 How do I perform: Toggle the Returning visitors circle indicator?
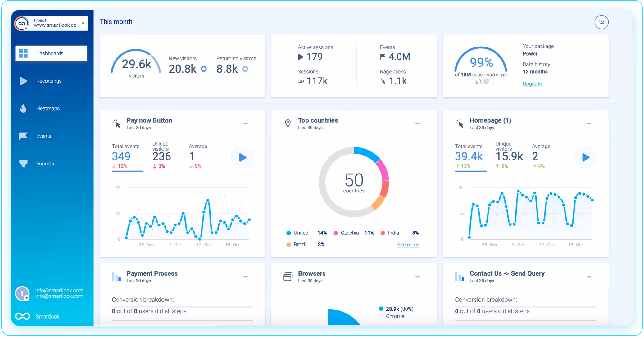click(245, 69)
